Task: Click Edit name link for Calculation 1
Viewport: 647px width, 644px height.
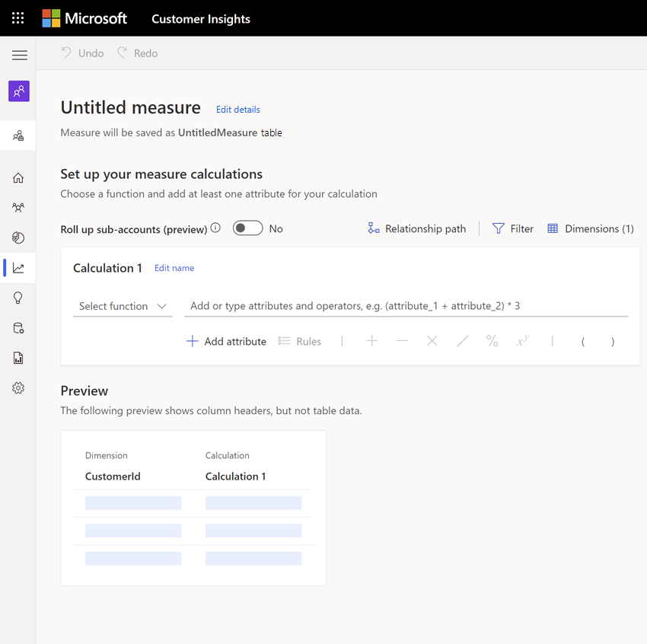Action: [174, 268]
